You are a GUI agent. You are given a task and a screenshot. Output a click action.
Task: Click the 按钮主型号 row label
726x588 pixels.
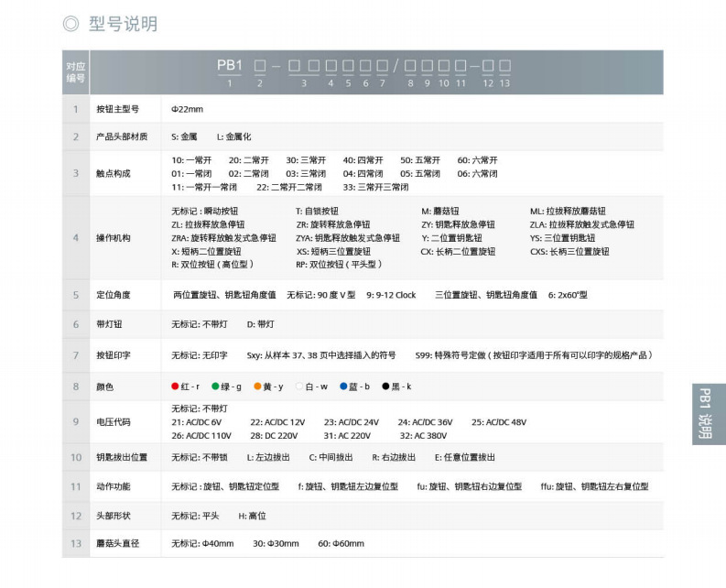pyautogui.click(x=117, y=109)
